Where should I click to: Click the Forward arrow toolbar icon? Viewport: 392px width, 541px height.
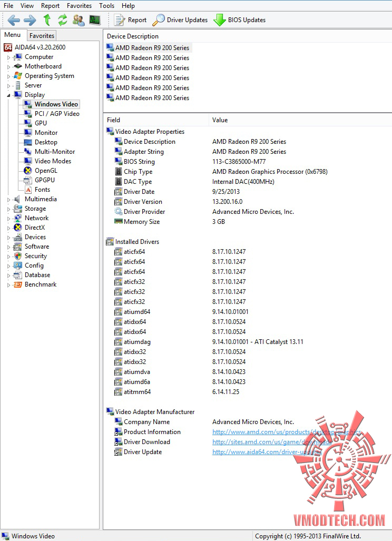click(30, 20)
